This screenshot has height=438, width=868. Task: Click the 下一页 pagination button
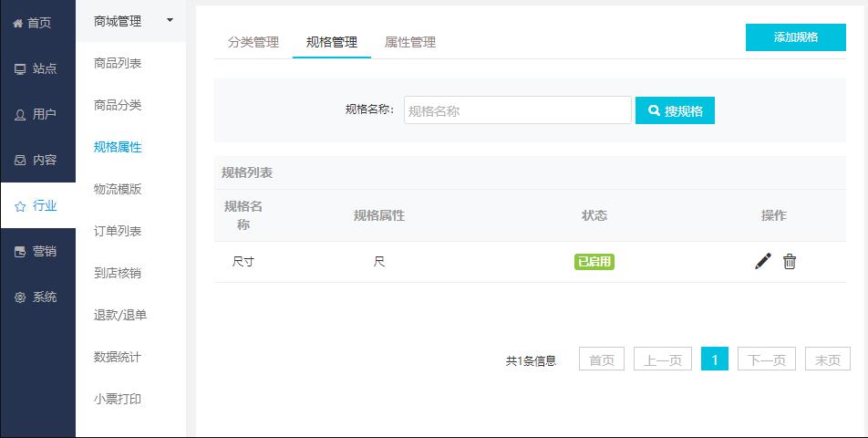coord(767,359)
